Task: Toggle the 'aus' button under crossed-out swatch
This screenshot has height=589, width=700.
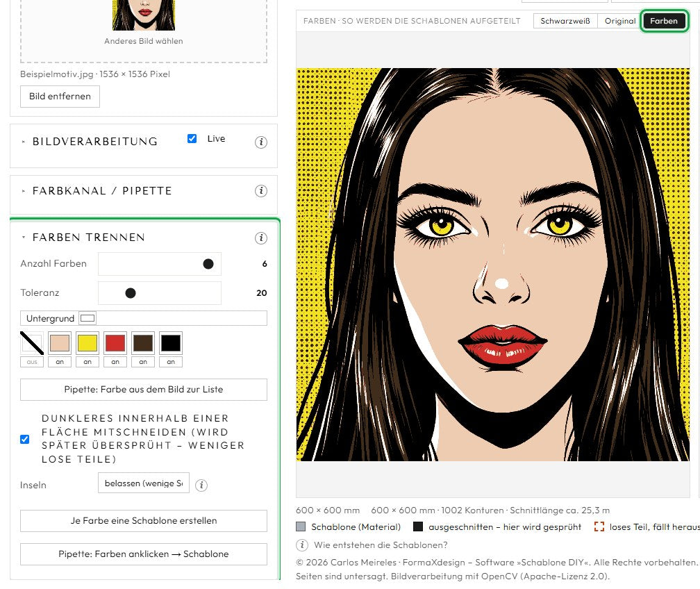Action: pos(32,362)
